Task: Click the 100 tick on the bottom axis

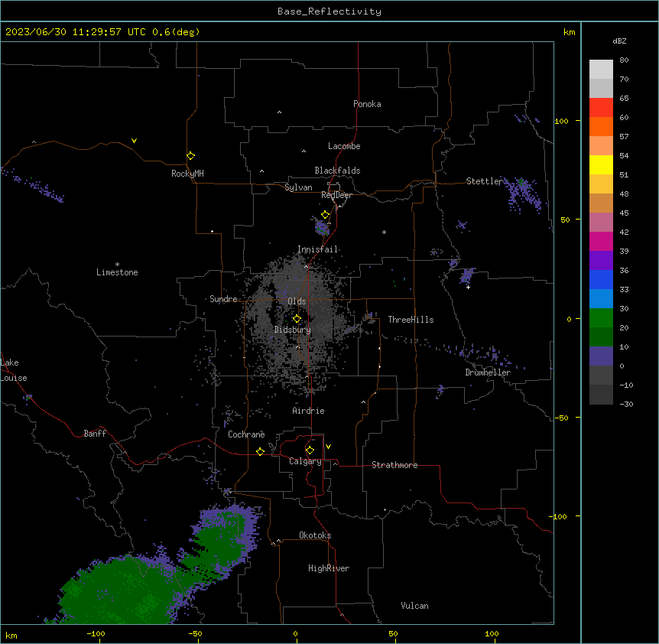Action: tap(492, 633)
